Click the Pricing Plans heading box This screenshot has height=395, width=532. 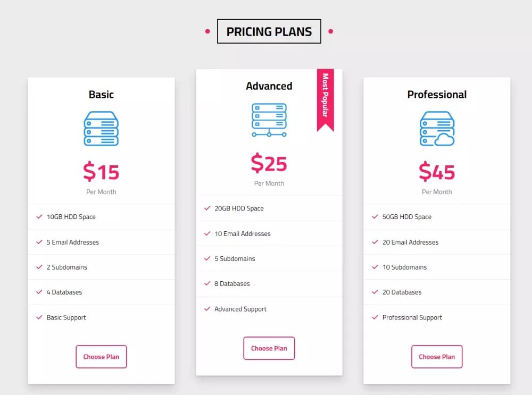pyautogui.click(x=269, y=31)
